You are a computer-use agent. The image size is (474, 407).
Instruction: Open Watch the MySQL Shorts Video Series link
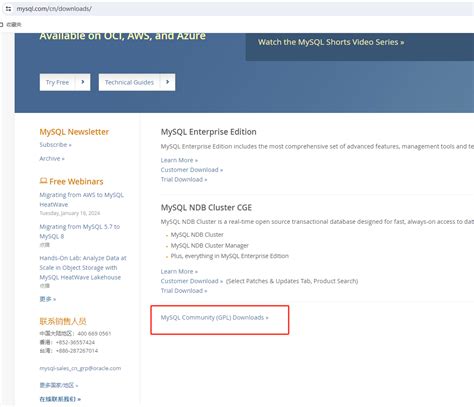click(x=331, y=42)
